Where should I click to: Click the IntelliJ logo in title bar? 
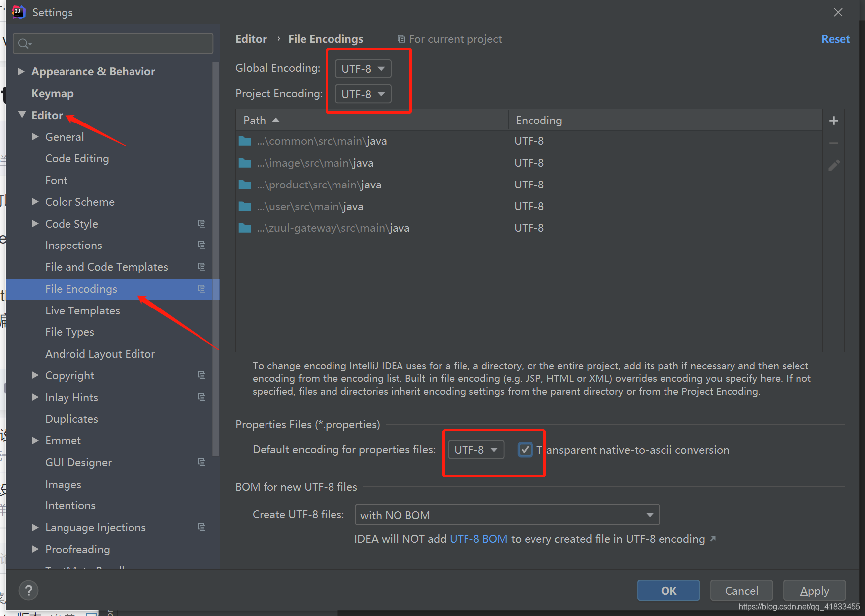click(x=18, y=12)
